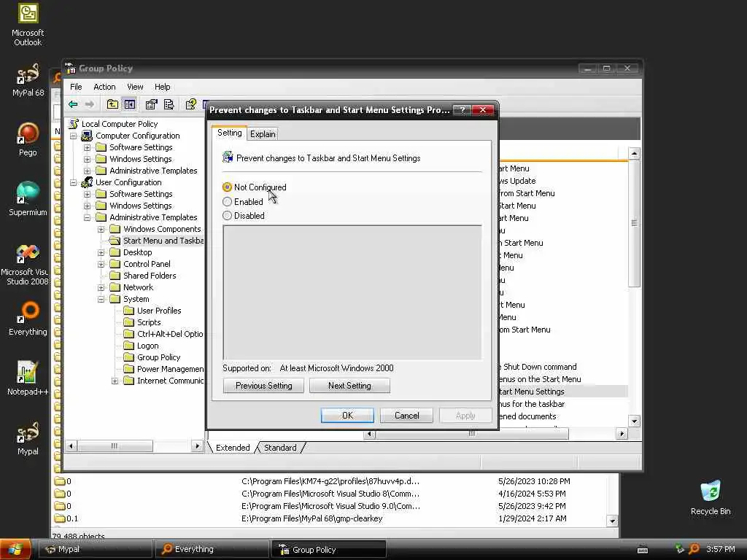The image size is (747, 560).
Task: Select the Computer Configuration node
Action: (x=137, y=136)
